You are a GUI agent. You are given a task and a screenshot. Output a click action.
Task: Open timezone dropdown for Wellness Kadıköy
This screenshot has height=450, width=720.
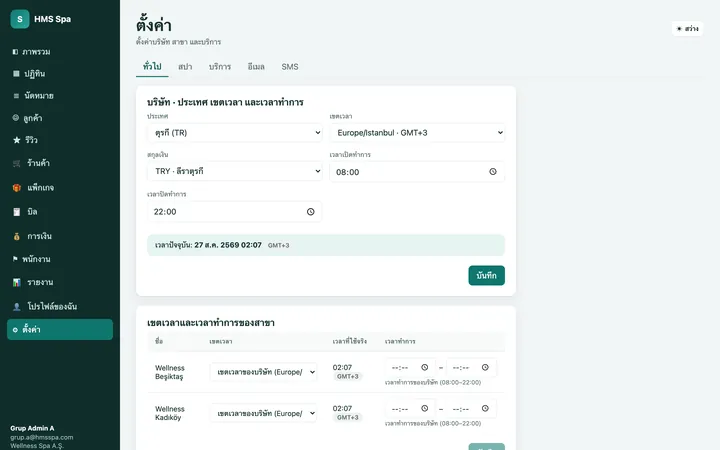pyautogui.click(x=264, y=413)
